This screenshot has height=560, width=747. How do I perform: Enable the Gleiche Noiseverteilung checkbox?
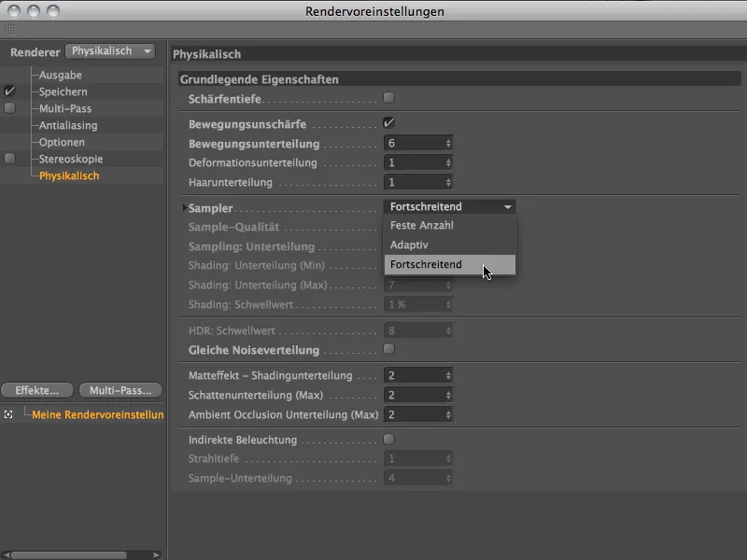(x=389, y=349)
